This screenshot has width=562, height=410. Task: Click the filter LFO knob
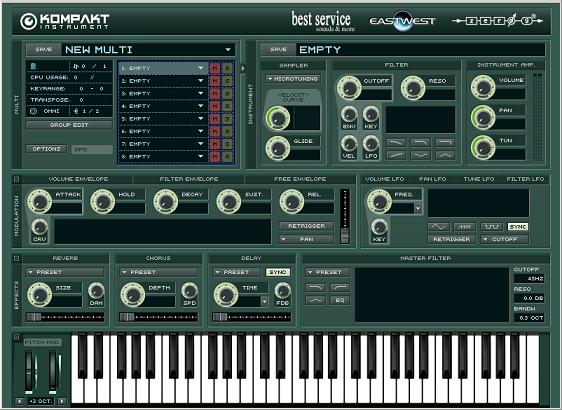[371, 144]
